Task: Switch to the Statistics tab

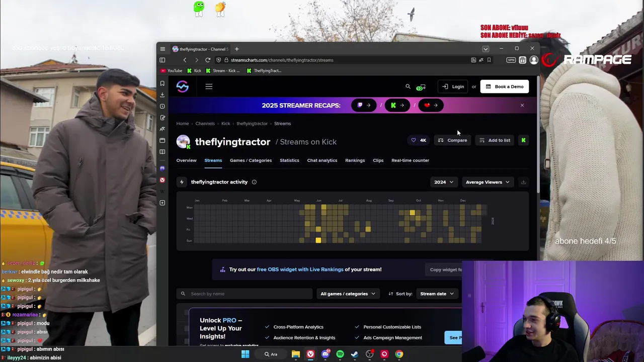Action: tap(289, 160)
